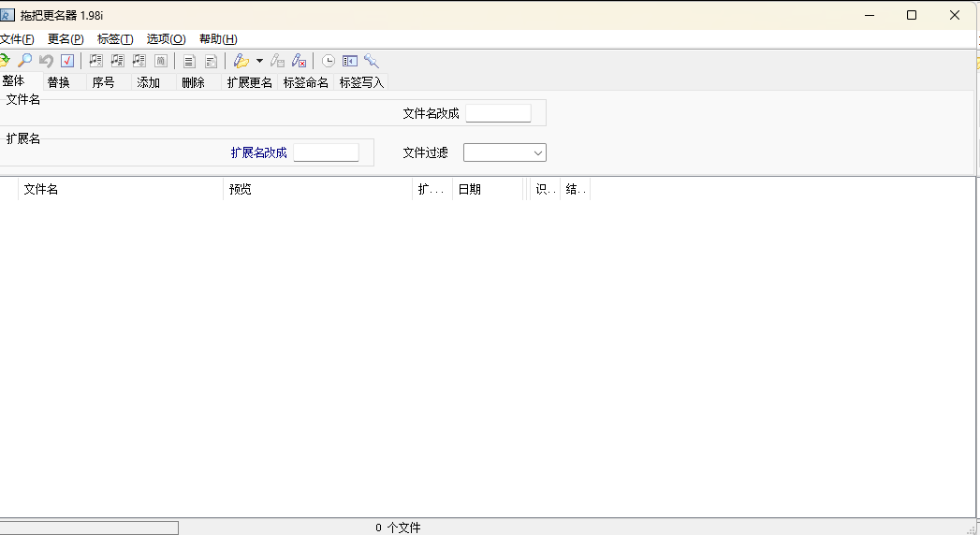Viewport: 980px width, 535px height.
Task: Click the side panel layout icon
Action: click(350, 61)
